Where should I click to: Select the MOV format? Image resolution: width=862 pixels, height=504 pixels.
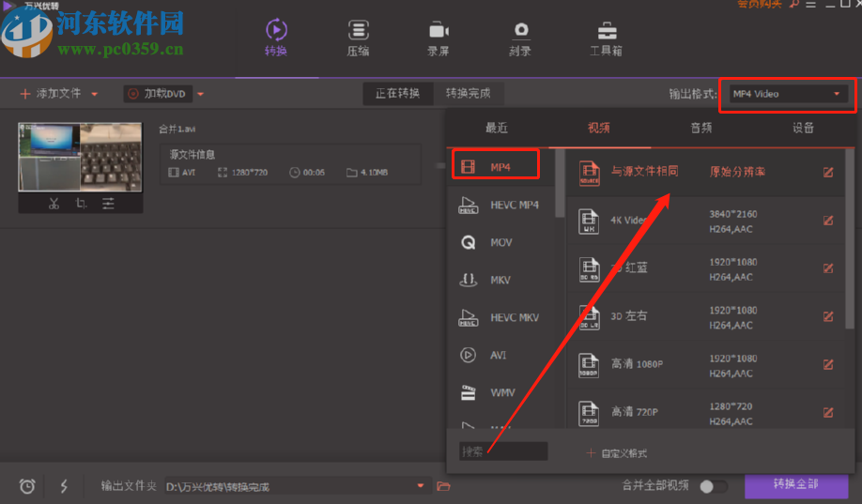click(x=500, y=242)
